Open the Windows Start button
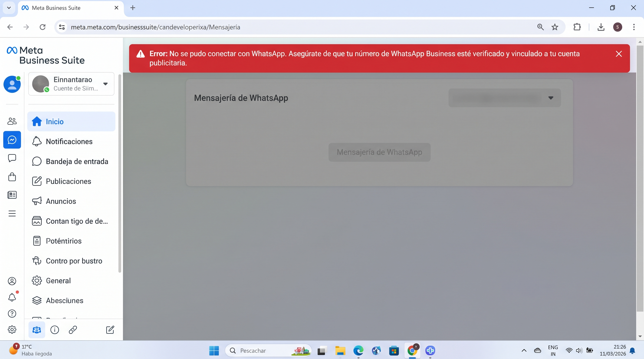644x359 pixels. coord(214,351)
